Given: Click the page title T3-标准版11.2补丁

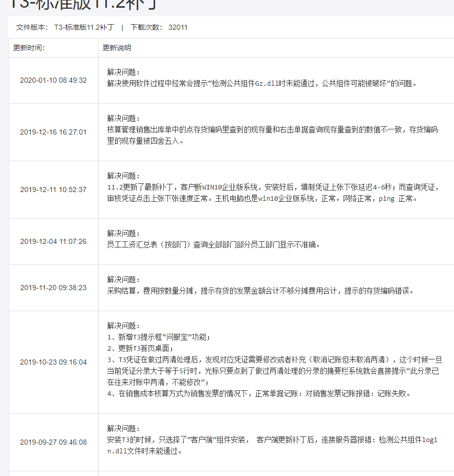Looking at the screenshot, I should point(84,5).
